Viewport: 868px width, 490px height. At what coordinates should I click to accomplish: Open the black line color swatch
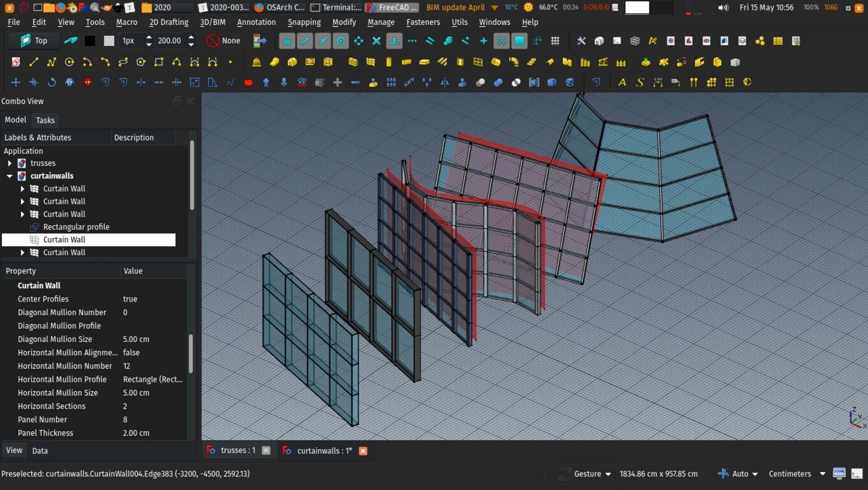click(90, 41)
